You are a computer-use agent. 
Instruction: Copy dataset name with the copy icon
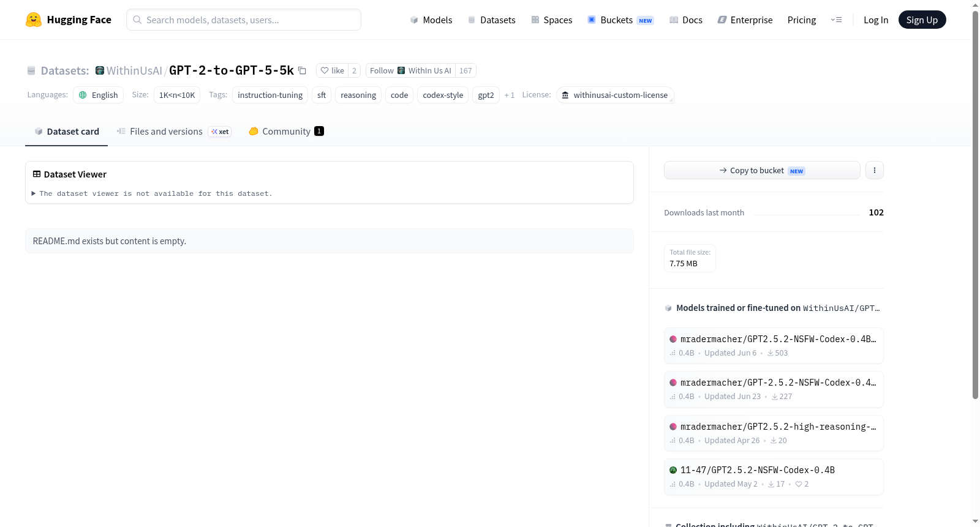pyautogui.click(x=302, y=70)
